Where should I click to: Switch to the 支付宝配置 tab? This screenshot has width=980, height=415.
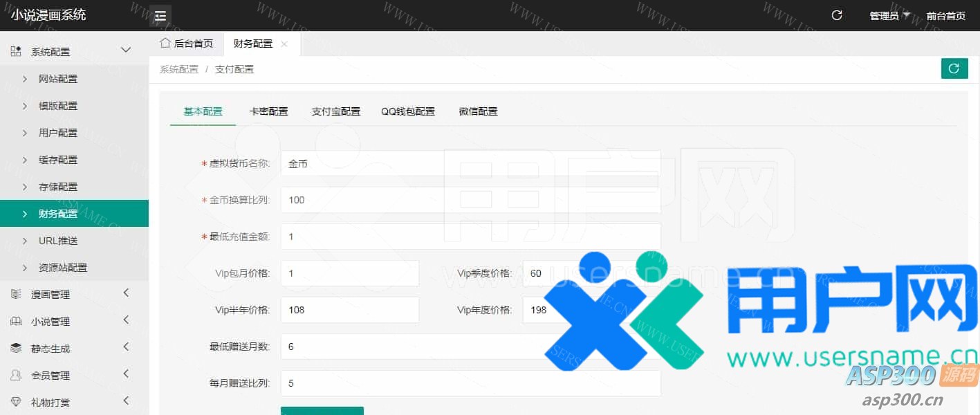pos(335,111)
